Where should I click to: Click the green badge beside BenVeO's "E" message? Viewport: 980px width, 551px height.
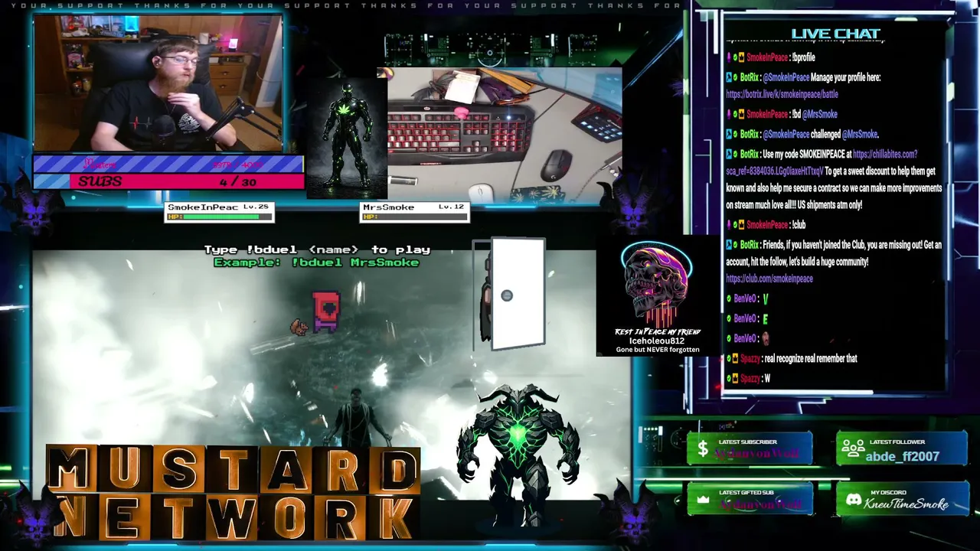(729, 319)
